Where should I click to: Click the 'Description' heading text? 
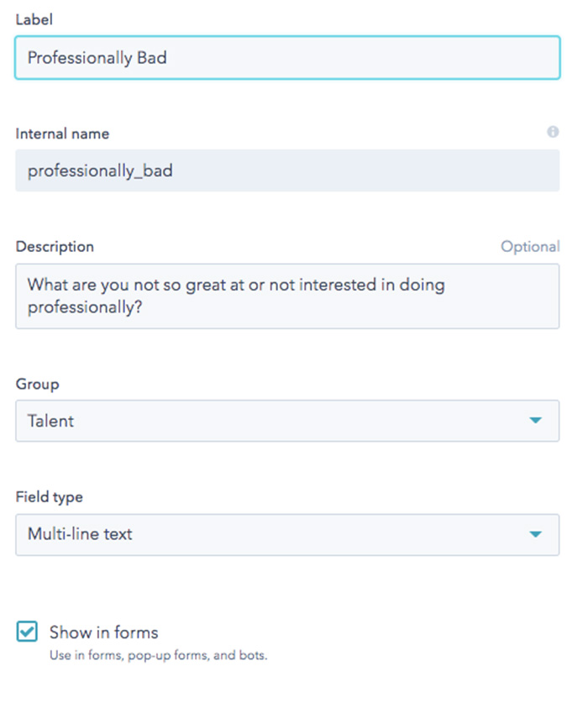tap(55, 247)
